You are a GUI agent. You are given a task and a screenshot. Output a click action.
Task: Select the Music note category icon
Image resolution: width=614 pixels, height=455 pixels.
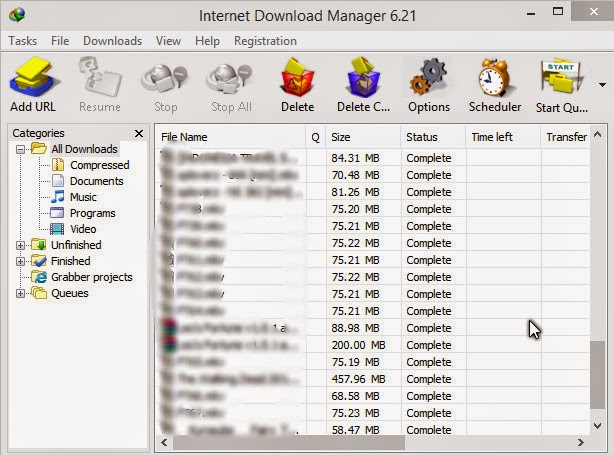58,197
